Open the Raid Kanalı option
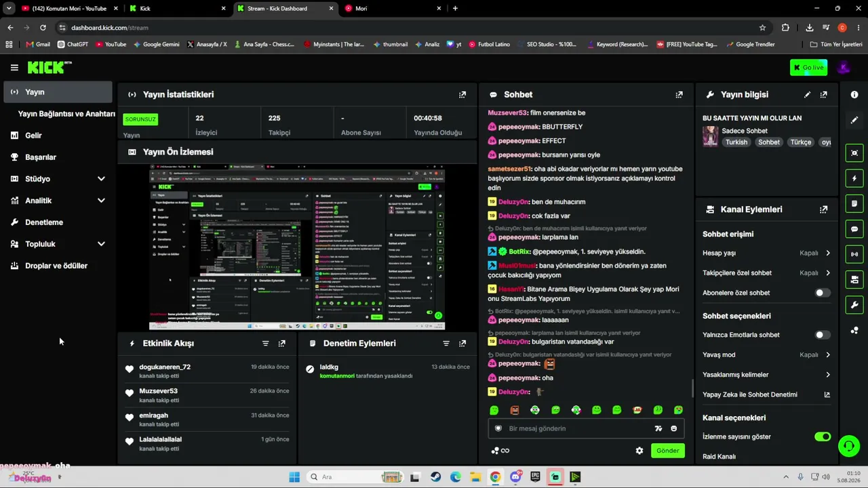Image resolution: width=868 pixels, height=488 pixels. click(719, 457)
